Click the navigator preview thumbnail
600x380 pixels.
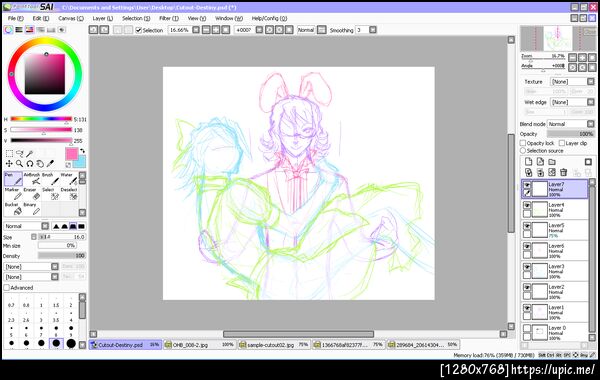click(x=558, y=38)
